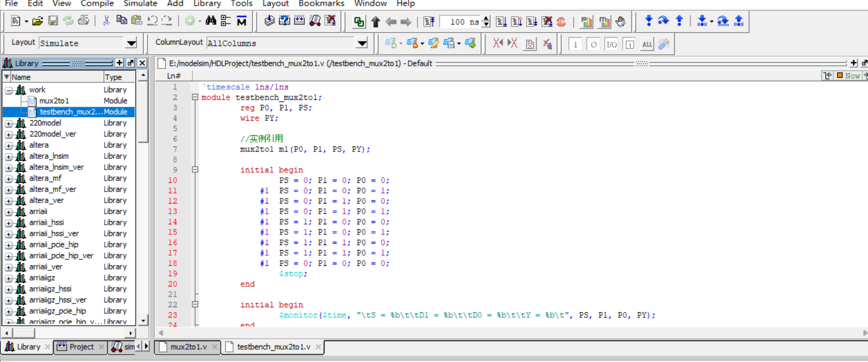
Task: Toggle the internal signals filter button
Action: pos(629,44)
